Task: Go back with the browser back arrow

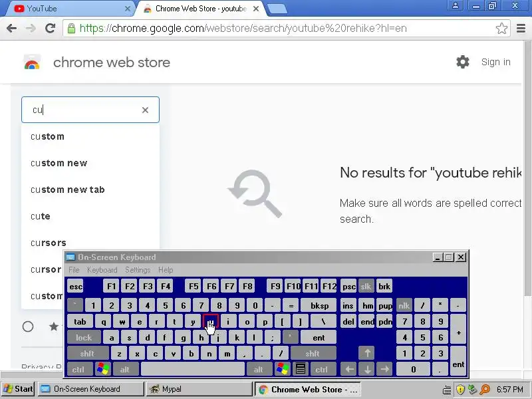Action: [x=11, y=28]
